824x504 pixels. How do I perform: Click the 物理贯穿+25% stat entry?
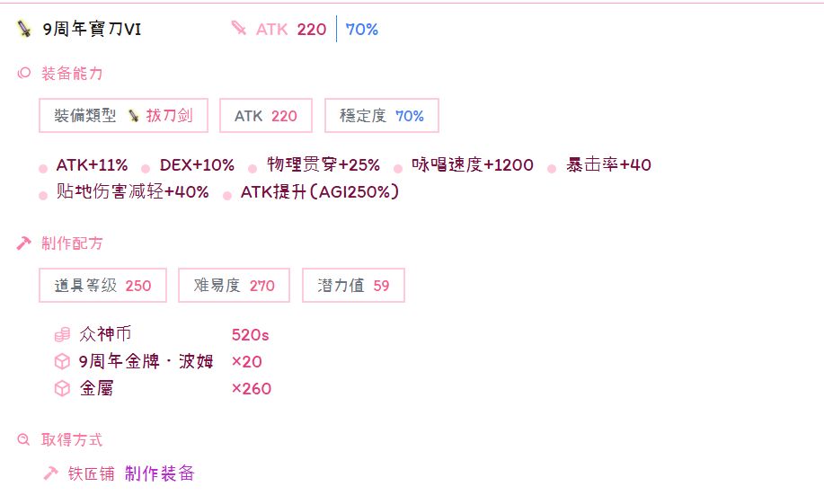click(x=323, y=165)
